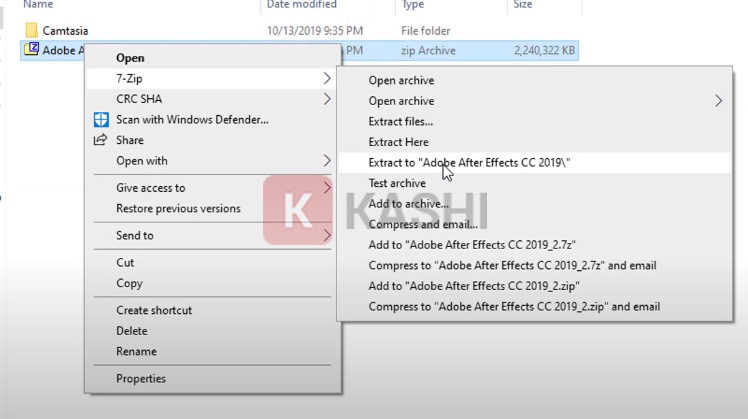Click the Windows Defender shield icon

pyautogui.click(x=101, y=119)
